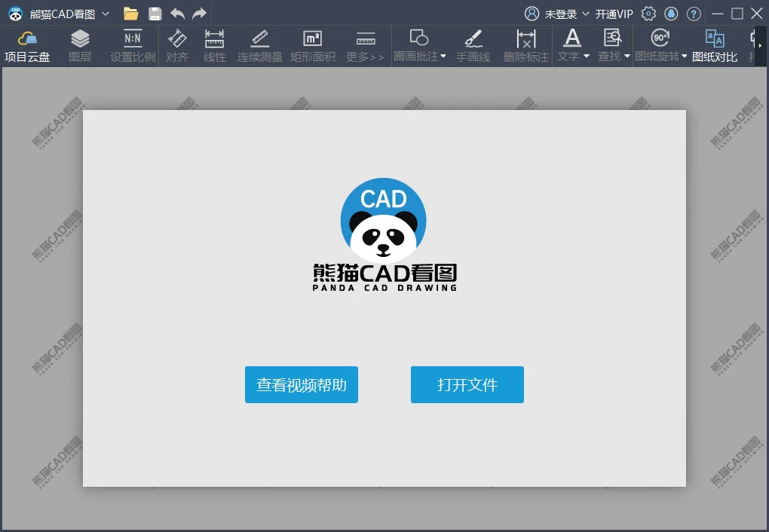This screenshot has width=769, height=532.
Task: Click 开通VIP to upgrade membership
Action: [x=612, y=14]
